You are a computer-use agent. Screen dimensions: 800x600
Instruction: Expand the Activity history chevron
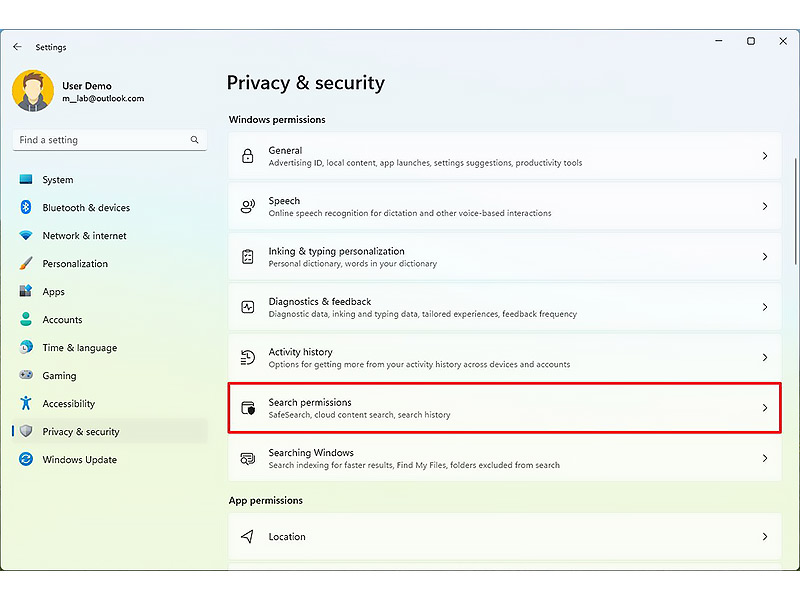point(765,358)
